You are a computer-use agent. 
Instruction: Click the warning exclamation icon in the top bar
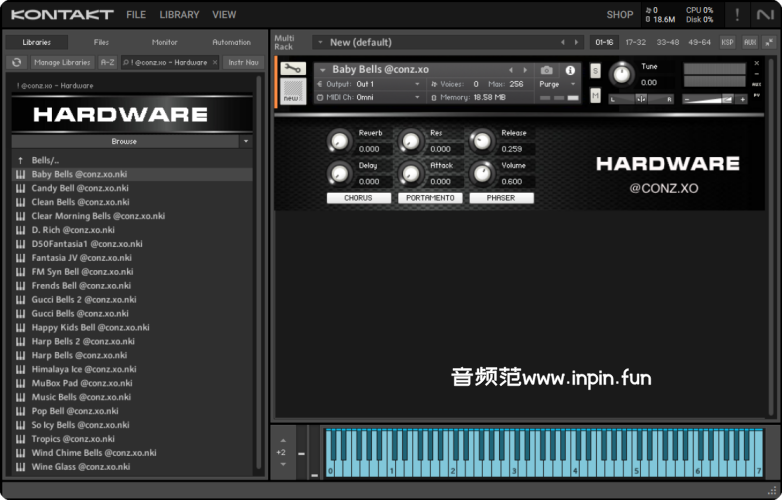737,15
